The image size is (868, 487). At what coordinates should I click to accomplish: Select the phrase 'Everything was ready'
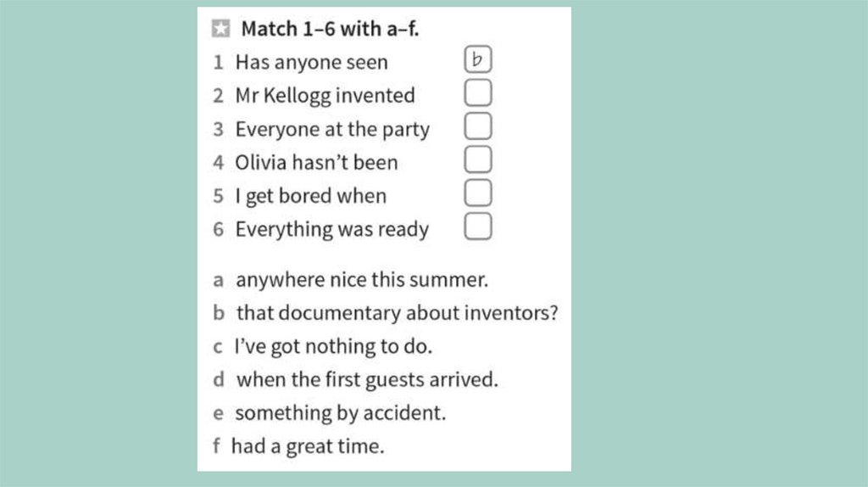[x=331, y=229]
